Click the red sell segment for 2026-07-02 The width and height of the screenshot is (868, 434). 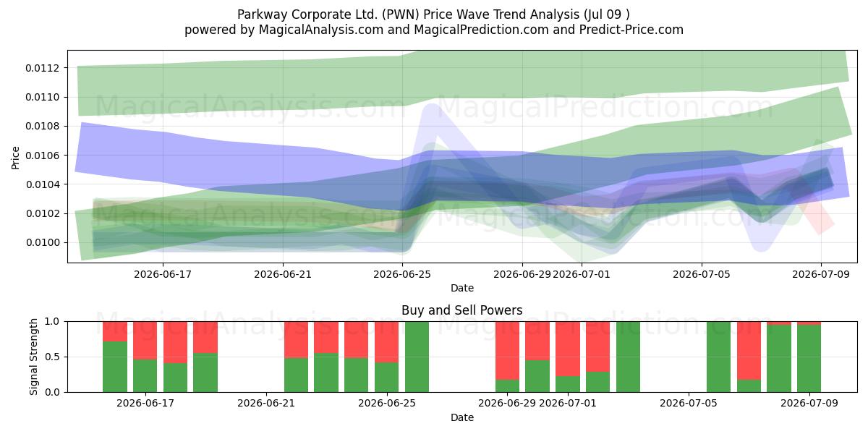tap(597, 346)
